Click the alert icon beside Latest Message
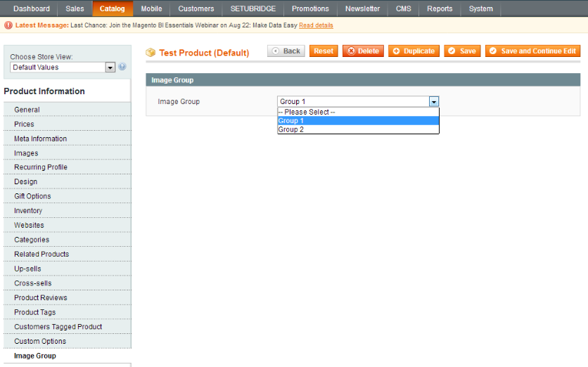Viewport: 588px width, 367px height. (8, 25)
